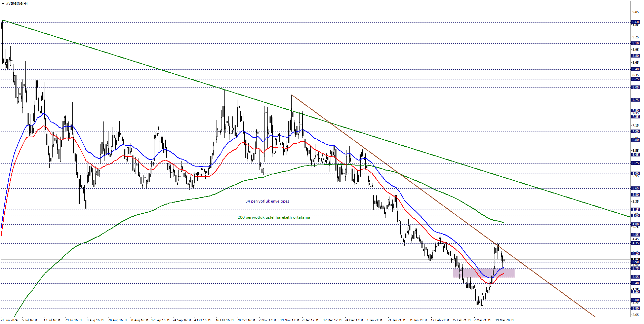The height and width of the screenshot is (324, 644).
Task: Select the purple shaded rectangle zone
Action: (x=484, y=273)
